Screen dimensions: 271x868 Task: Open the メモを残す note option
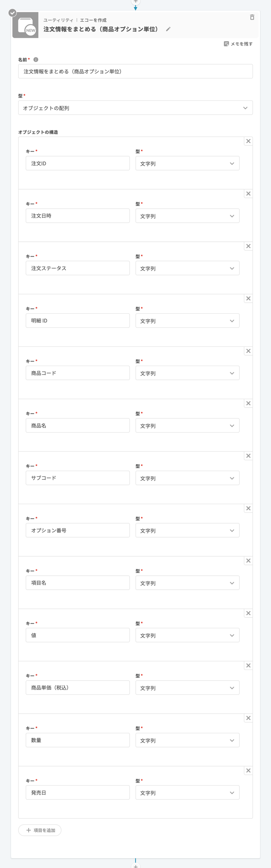pos(238,44)
